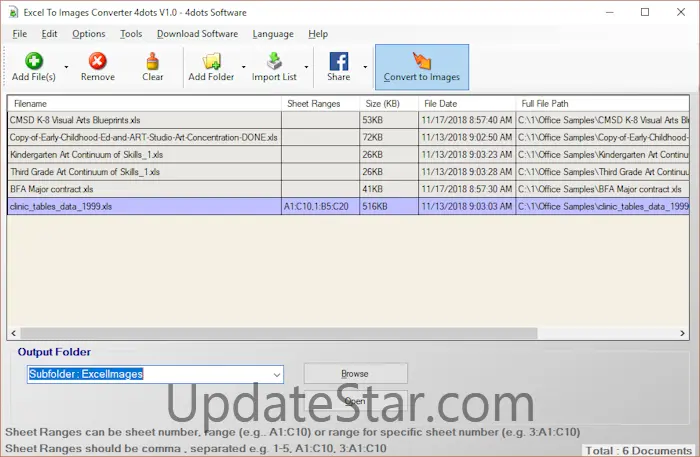Remove the selected file with the red X icon
700x457 pixels.
[97, 61]
